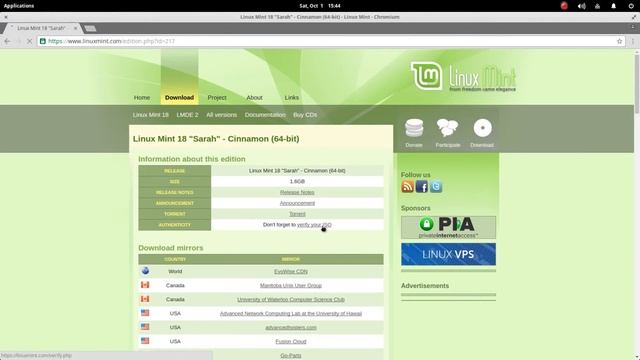Click the page vertical scrollbar thumb
The width and height of the screenshot is (640, 360).
[x=637, y=84]
